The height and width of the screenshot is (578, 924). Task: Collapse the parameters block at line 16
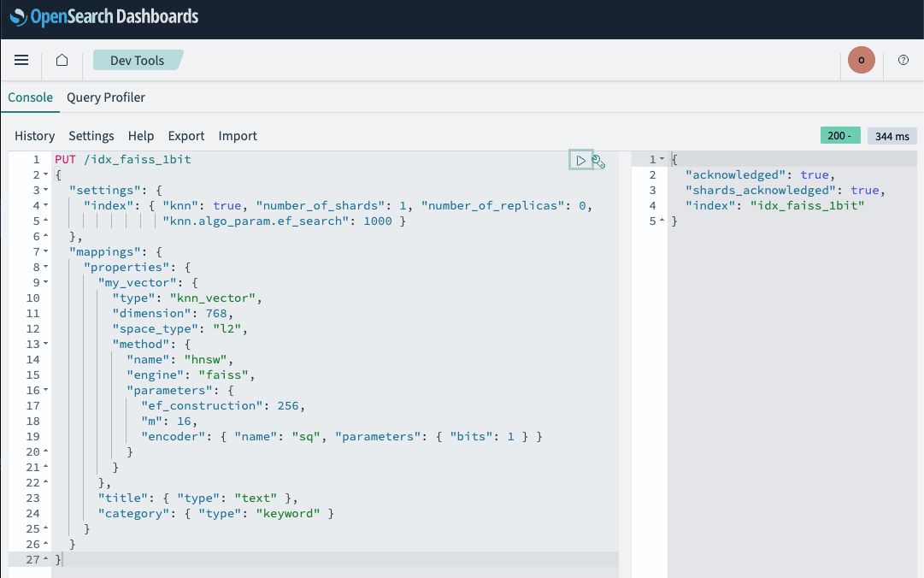click(x=46, y=390)
